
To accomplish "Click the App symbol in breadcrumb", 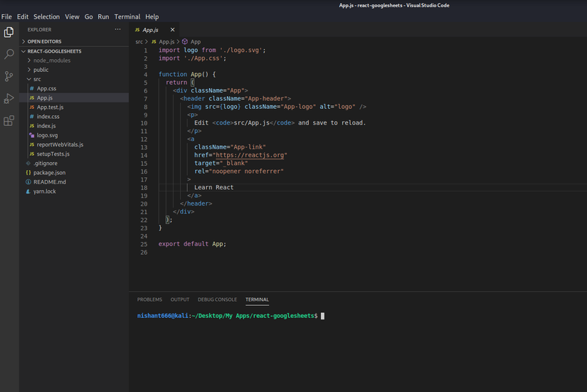I will coord(195,42).
